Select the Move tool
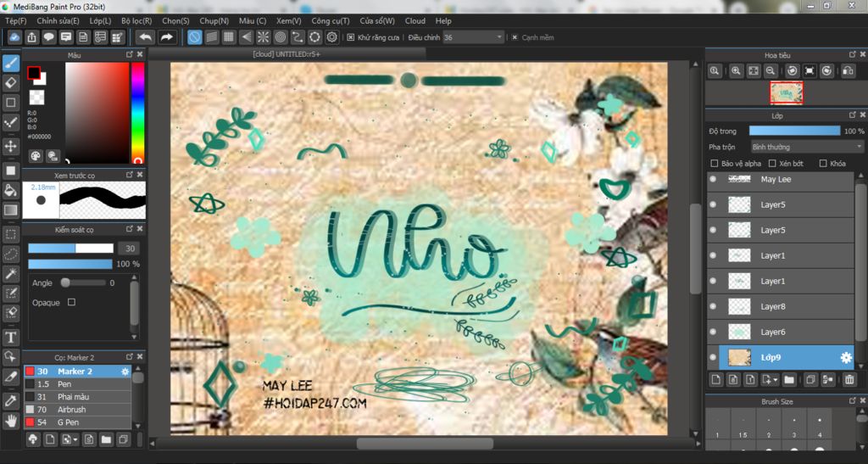Screen dimensions: 868x464 [x=11, y=146]
